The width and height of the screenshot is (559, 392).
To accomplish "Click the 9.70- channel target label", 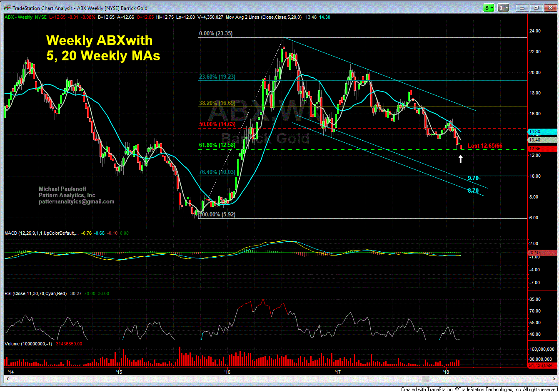I will click(x=474, y=178).
